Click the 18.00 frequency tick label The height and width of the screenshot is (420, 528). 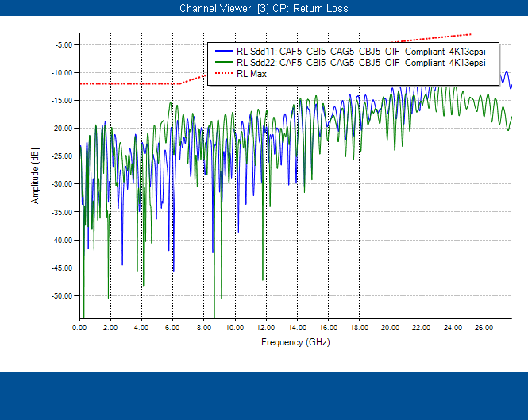[x=360, y=328]
